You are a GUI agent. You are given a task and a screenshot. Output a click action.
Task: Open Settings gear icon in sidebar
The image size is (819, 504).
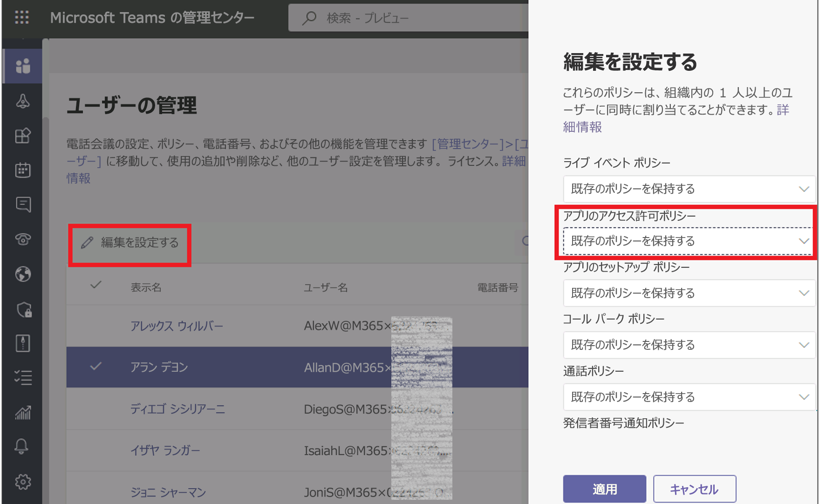23,481
